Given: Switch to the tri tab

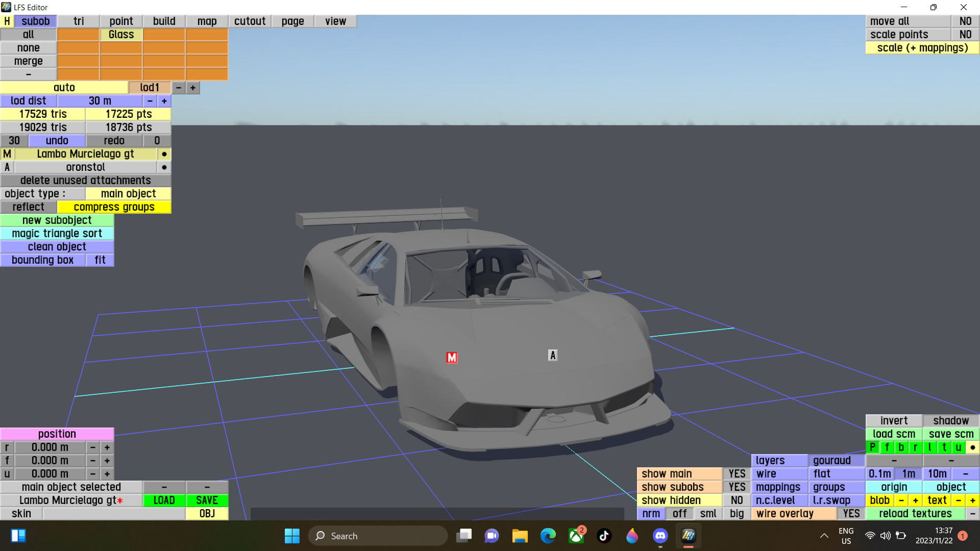Looking at the screenshot, I should coord(79,21).
